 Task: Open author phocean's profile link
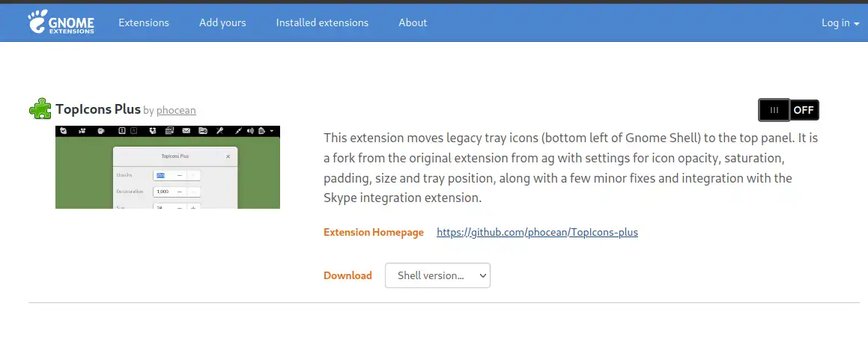click(x=176, y=110)
